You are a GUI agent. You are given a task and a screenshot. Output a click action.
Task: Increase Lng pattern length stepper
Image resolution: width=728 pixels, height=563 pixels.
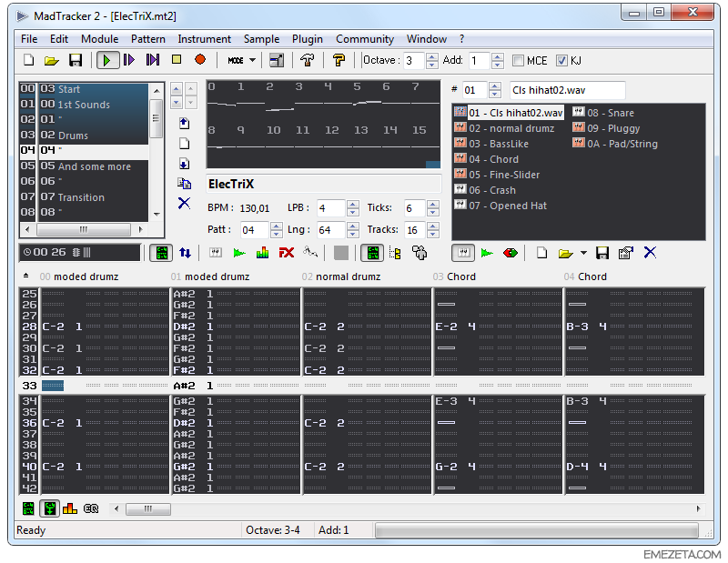(353, 226)
